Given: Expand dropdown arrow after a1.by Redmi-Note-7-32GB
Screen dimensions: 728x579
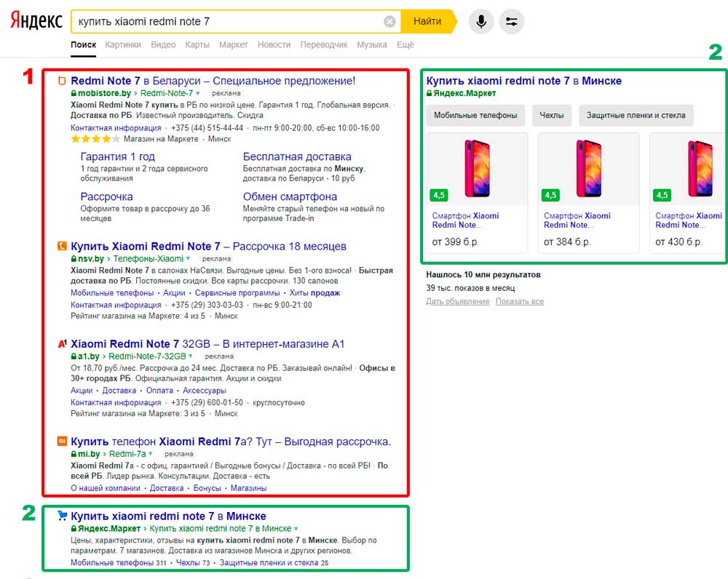Looking at the screenshot, I should pos(191,356).
